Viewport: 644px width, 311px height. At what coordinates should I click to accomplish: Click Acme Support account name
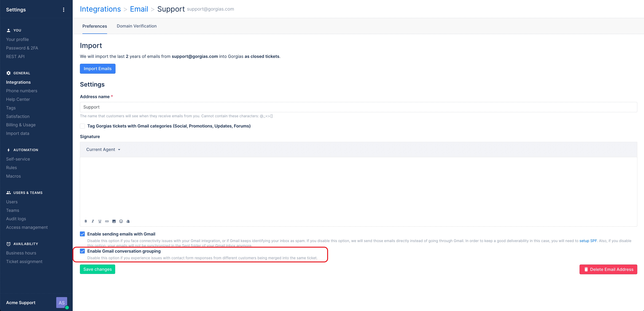[x=21, y=302]
